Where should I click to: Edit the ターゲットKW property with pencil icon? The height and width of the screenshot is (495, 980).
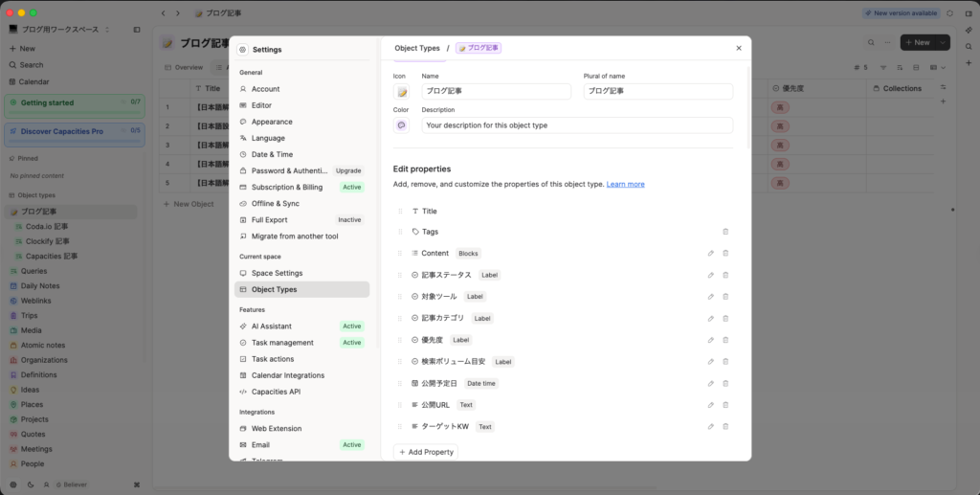[x=711, y=427]
